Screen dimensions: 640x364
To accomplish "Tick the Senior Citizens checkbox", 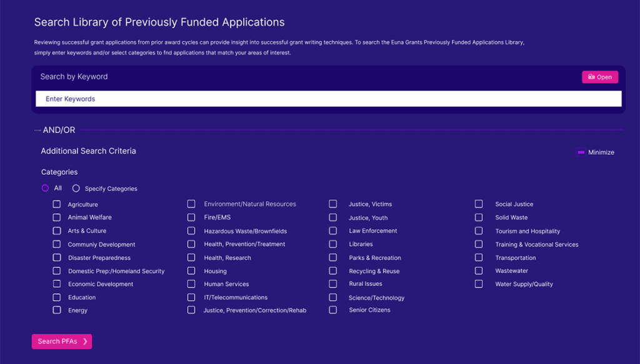I will click(x=333, y=310).
